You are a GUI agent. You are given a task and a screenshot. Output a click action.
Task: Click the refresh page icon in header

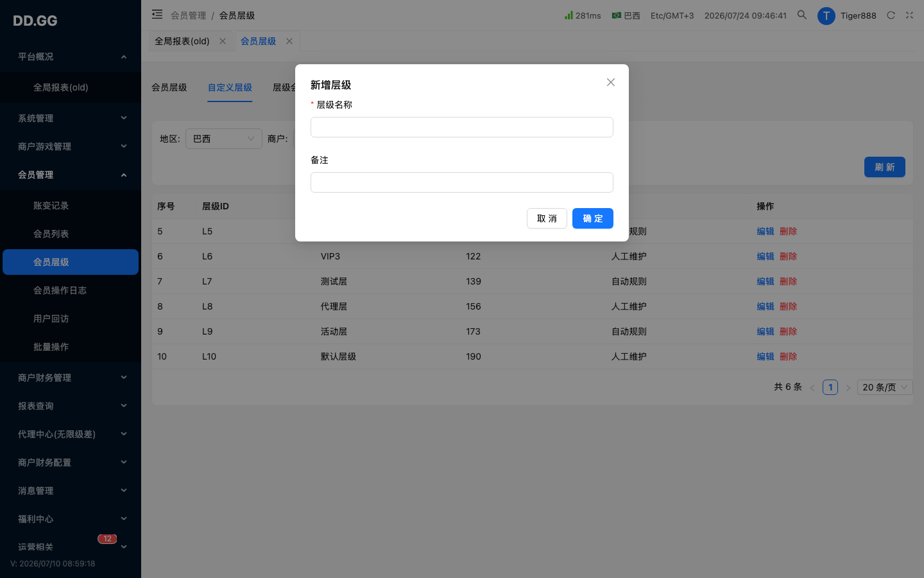coord(891,15)
